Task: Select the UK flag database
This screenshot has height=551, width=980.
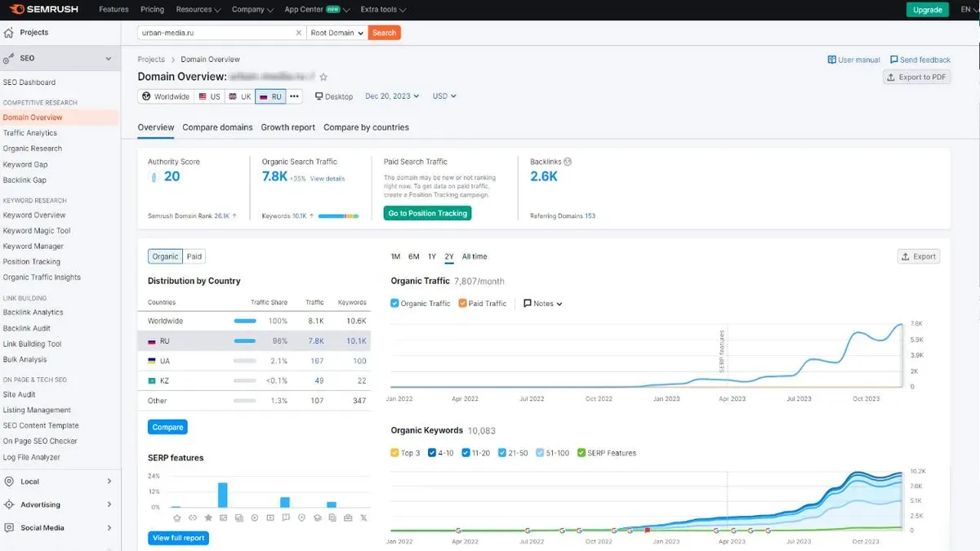Action: point(240,96)
